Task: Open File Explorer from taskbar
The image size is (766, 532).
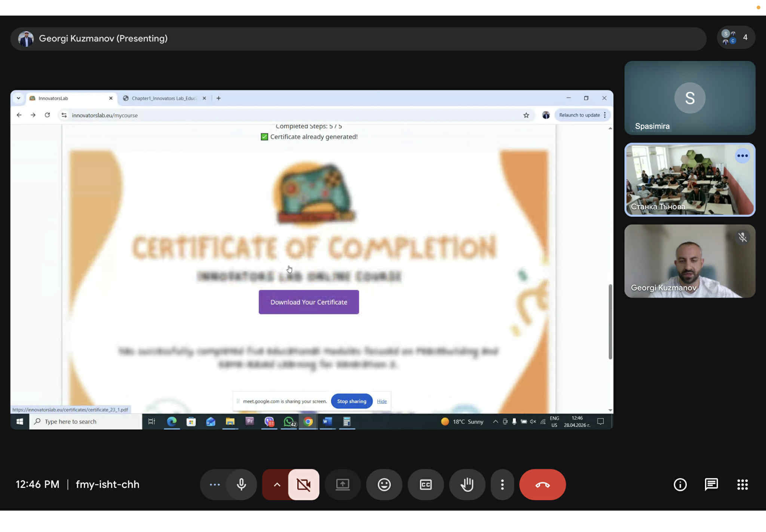Action: click(x=230, y=422)
